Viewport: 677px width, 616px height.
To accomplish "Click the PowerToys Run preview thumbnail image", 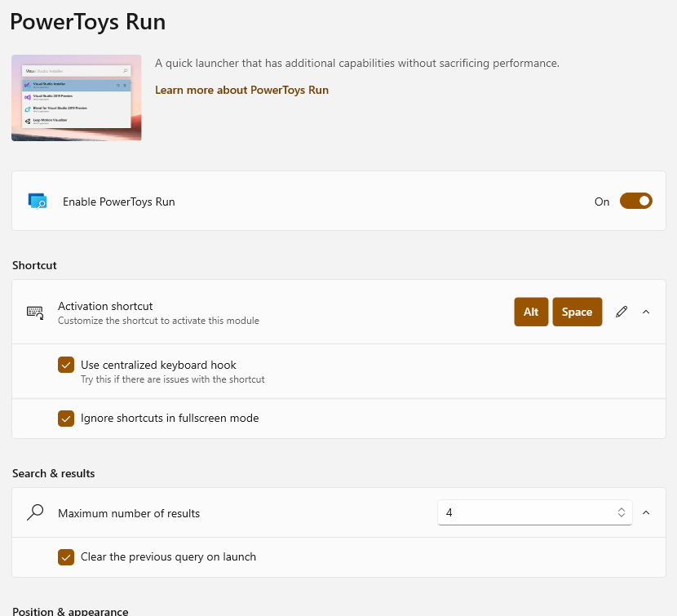I will (77, 98).
